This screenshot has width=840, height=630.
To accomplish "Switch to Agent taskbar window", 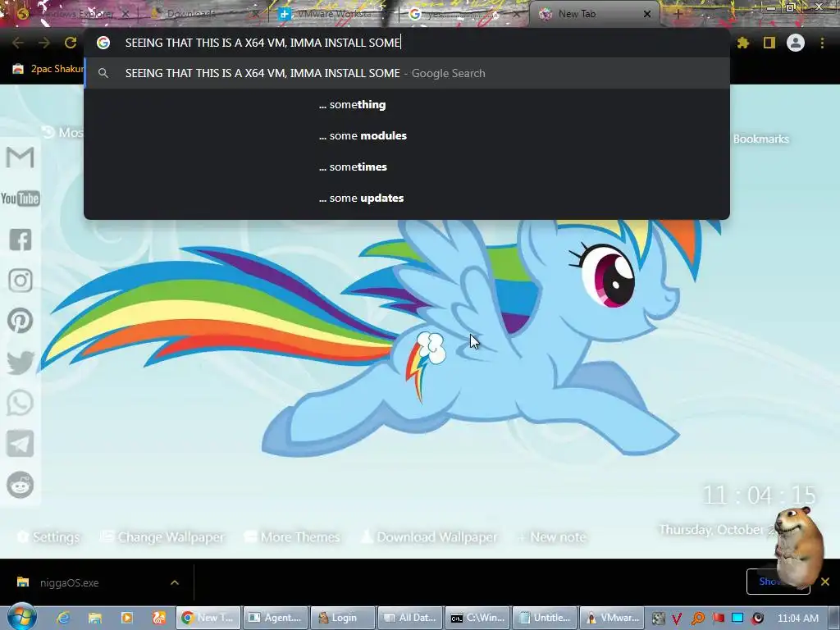I will pos(276,618).
